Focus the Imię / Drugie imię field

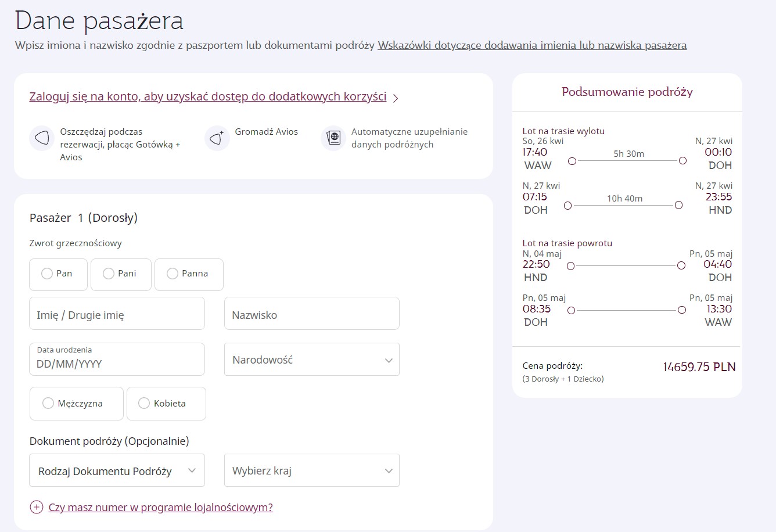pos(117,314)
